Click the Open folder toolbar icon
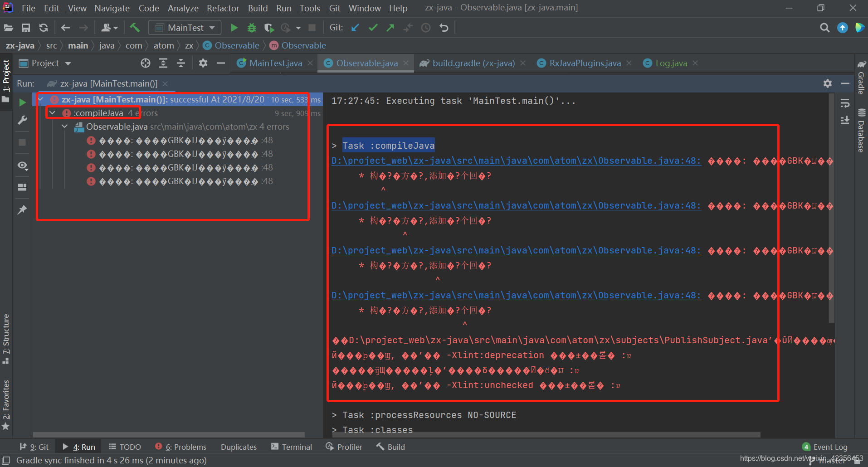This screenshot has height=467, width=868. click(x=9, y=28)
